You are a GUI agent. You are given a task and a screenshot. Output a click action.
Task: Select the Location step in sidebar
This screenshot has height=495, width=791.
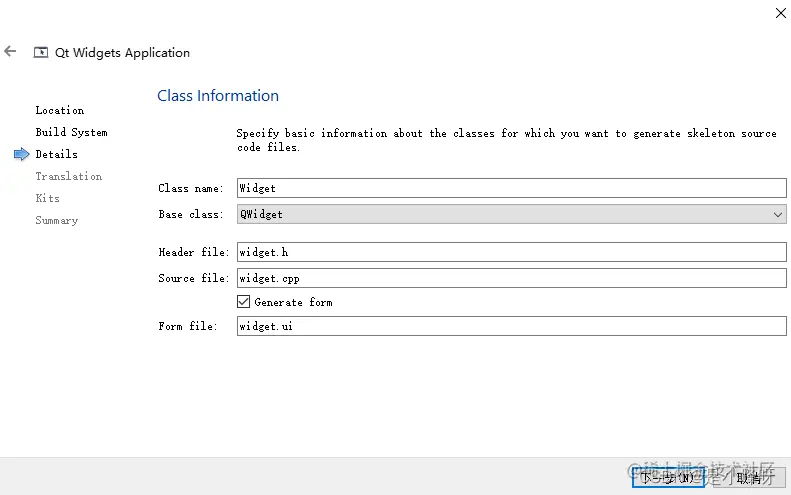(x=60, y=110)
